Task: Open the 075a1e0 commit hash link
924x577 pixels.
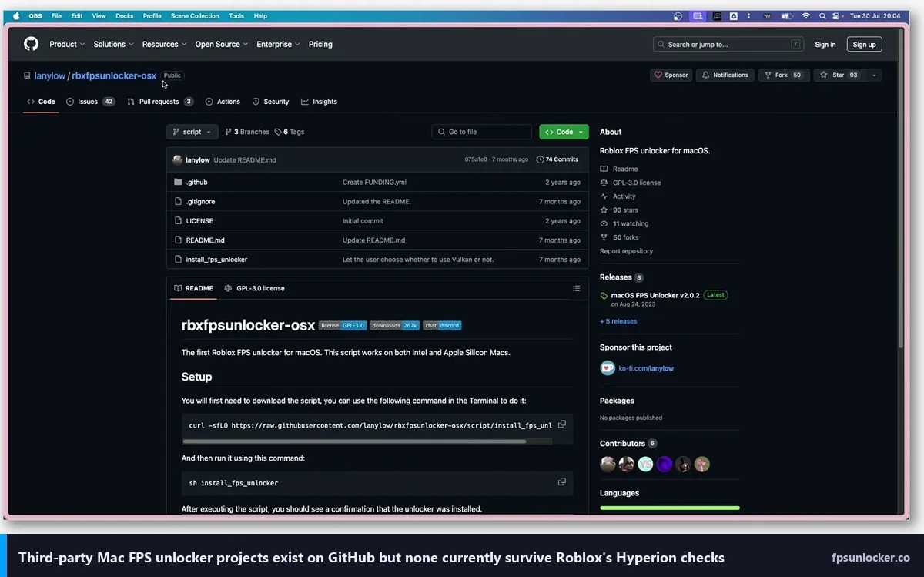Action: pyautogui.click(x=477, y=160)
